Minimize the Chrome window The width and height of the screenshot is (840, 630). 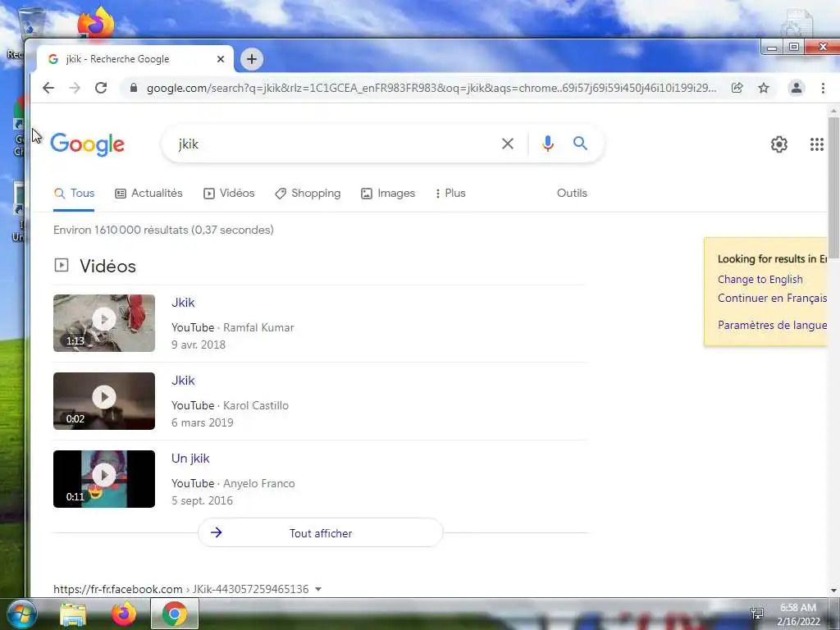[771, 48]
